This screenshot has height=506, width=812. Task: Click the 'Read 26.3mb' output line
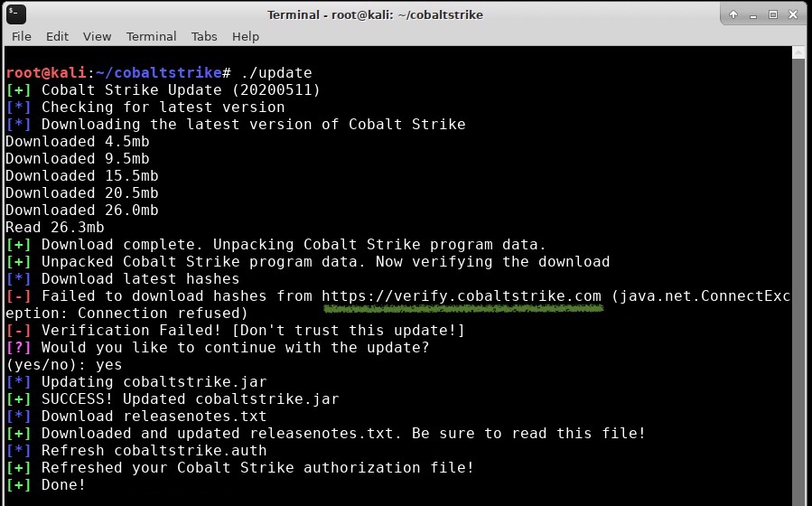coord(54,228)
